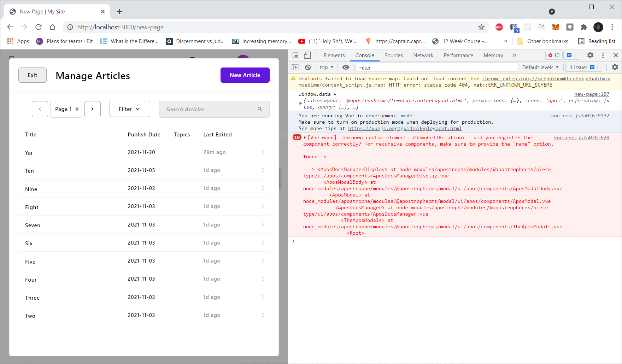This screenshot has width=622, height=364.
Task: Click the console errors counter badge
Action: pos(554,55)
